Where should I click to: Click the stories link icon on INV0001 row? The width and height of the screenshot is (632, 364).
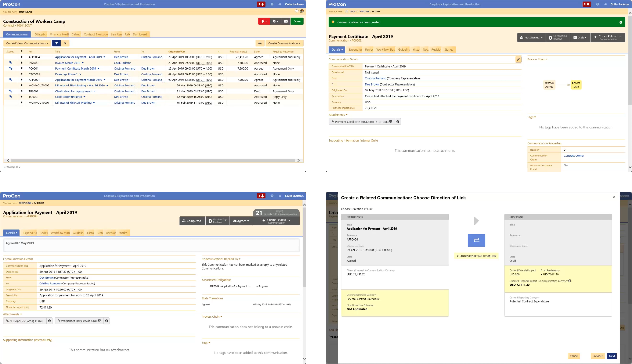point(11,63)
